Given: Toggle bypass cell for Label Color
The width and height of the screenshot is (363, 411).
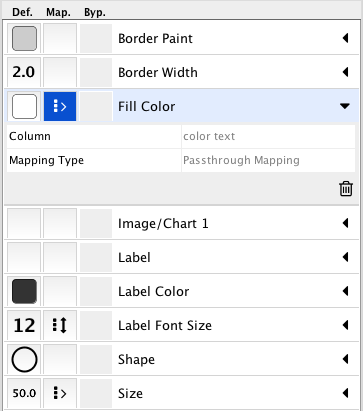Looking at the screenshot, I should coord(96,291).
